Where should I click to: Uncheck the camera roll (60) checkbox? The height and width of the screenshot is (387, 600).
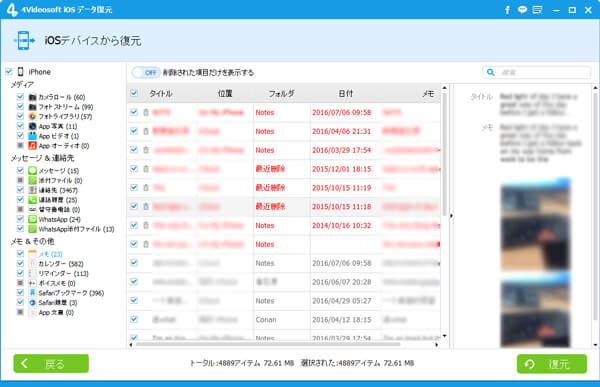[20, 97]
